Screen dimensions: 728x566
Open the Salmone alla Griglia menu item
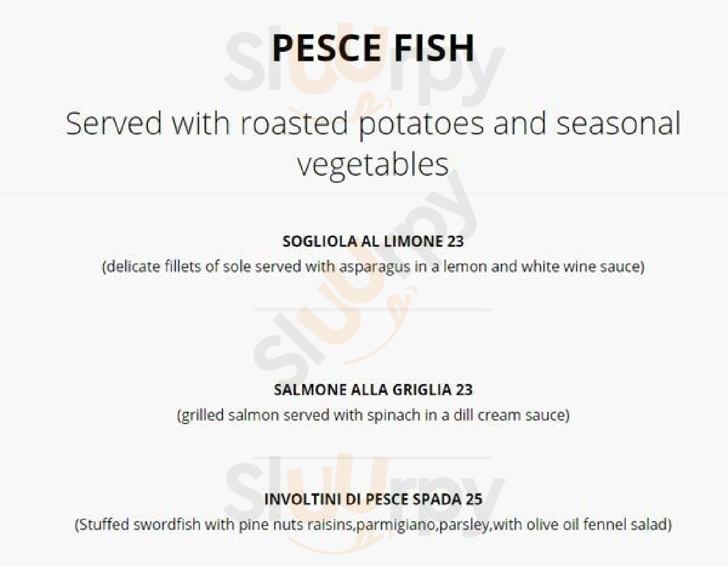tap(373, 390)
